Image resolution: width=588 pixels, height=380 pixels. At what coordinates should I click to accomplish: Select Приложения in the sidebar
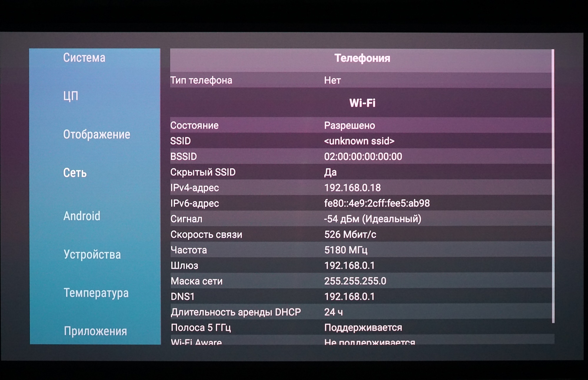95,331
